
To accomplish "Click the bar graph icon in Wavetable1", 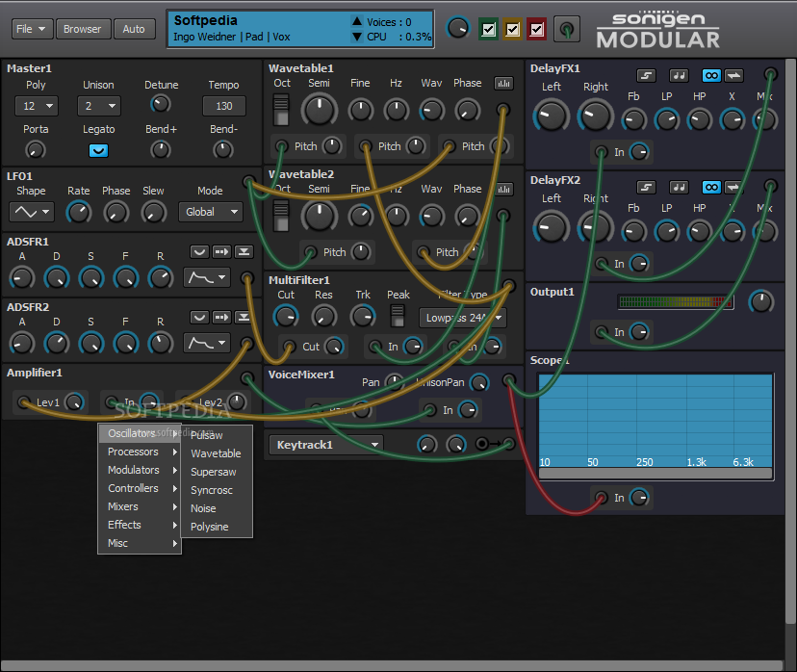I will click(x=503, y=84).
